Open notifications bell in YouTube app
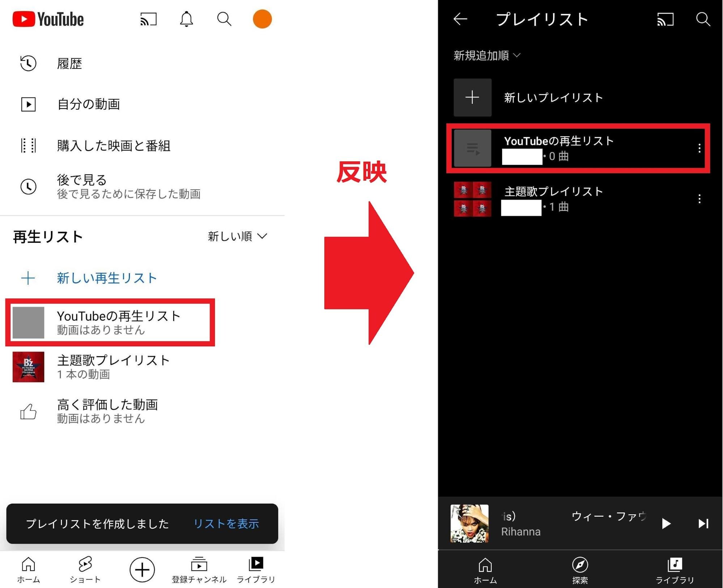 point(186,19)
